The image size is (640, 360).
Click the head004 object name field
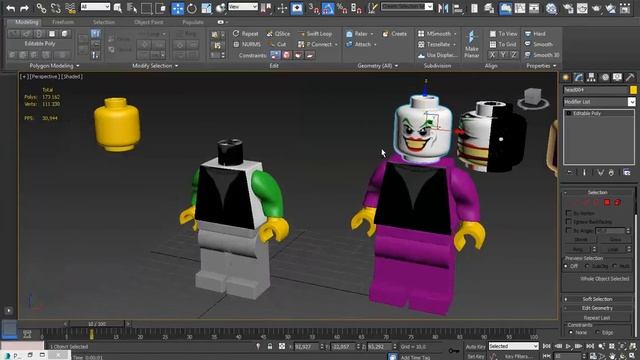click(x=596, y=90)
